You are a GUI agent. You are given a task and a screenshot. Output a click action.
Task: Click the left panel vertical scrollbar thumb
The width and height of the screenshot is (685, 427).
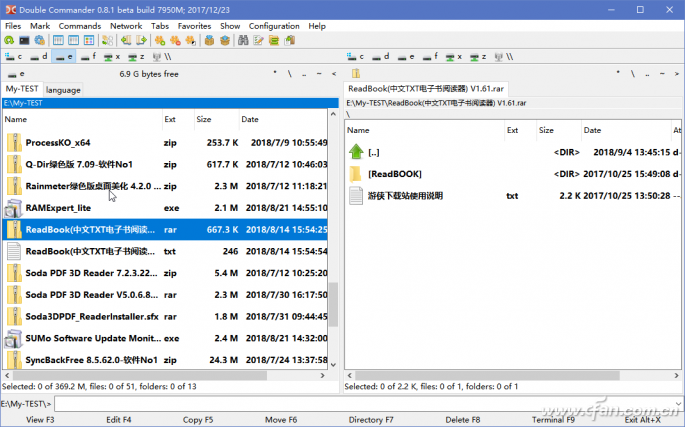(x=333, y=304)
